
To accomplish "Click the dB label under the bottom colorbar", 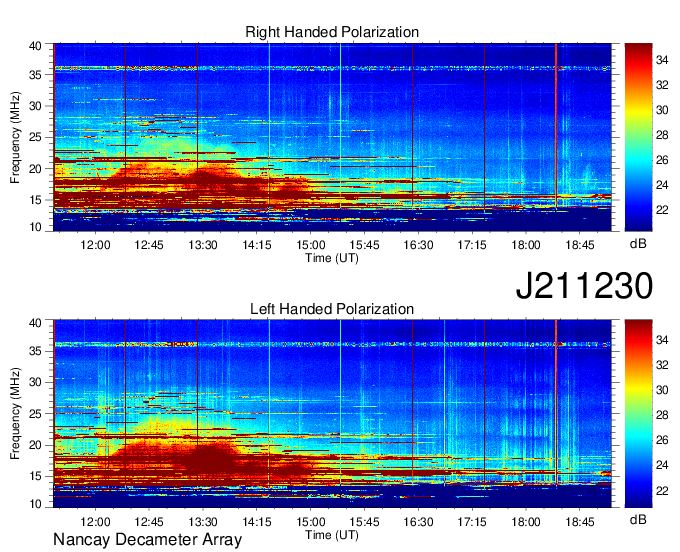I will tap(638, 519).
